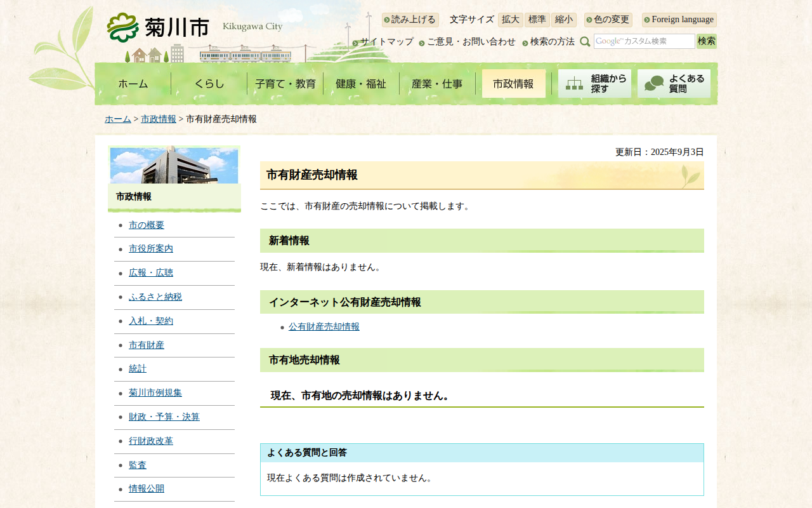Click the 公有財産売却情報 link
The height and width of the screenshot is (508, 812).
324,327
